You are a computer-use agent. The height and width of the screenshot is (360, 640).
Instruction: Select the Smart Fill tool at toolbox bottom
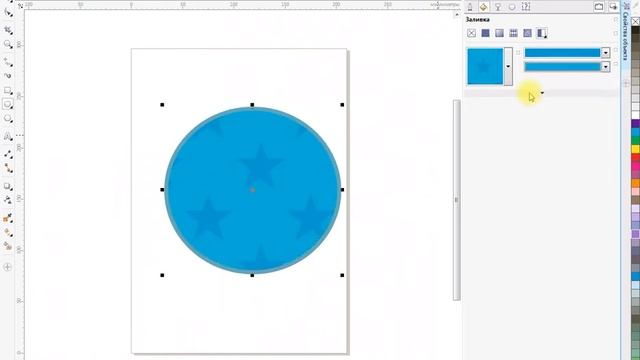point(8,246)
